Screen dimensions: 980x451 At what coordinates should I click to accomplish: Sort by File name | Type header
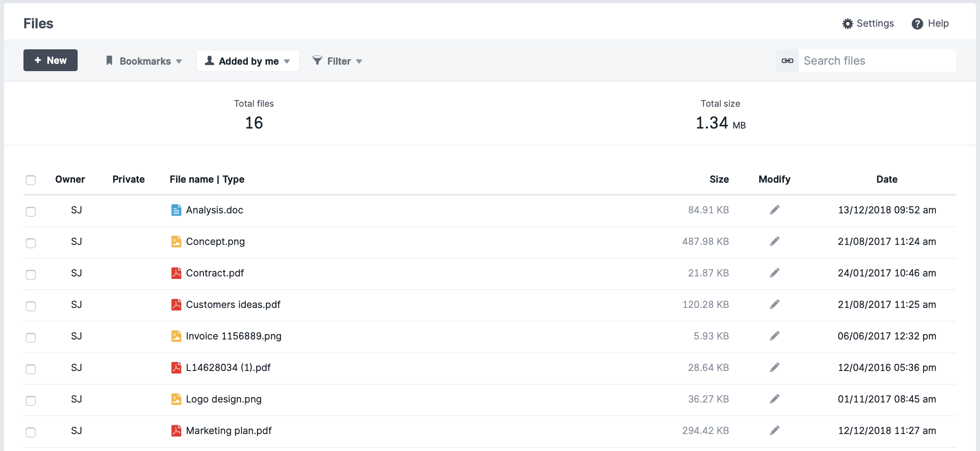click(x=207, y=179)
